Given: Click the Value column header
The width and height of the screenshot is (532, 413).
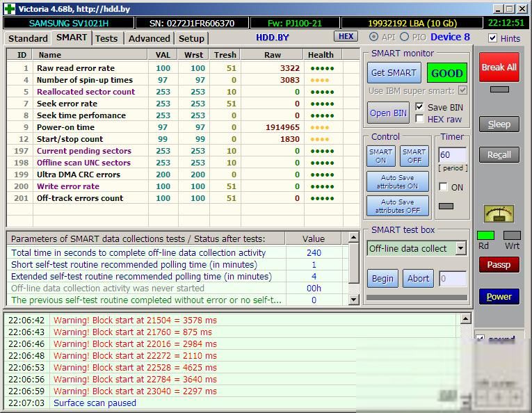Looking at the screenshot, I should coord(313,238).
